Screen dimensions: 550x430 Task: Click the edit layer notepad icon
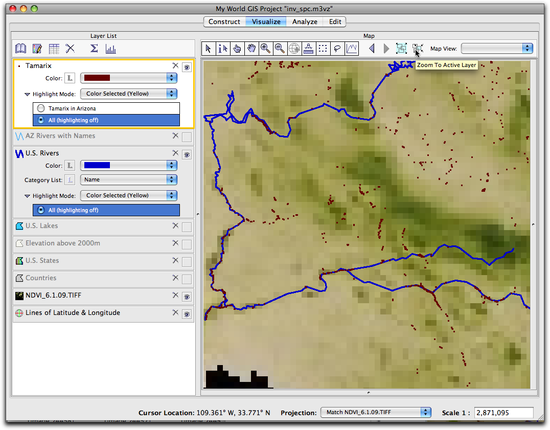(x=37, y=48)
